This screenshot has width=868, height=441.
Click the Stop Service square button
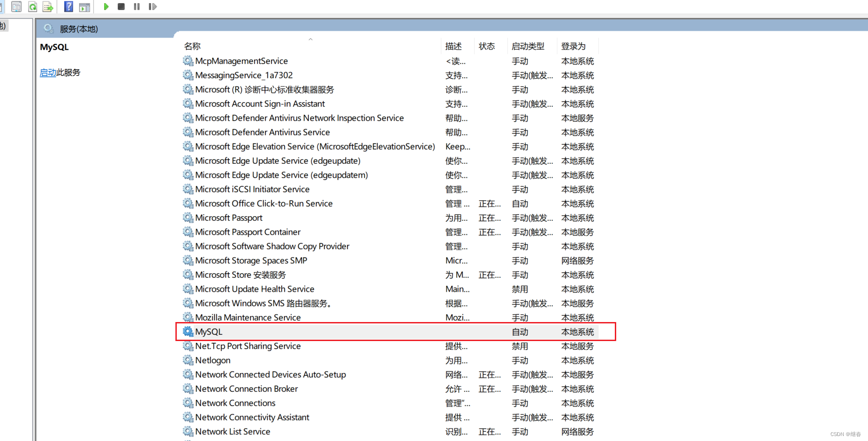click(x=121, y=7)
